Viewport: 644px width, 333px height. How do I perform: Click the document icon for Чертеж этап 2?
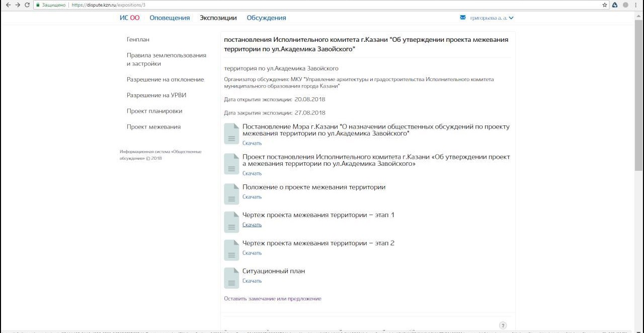click(231, 250)
